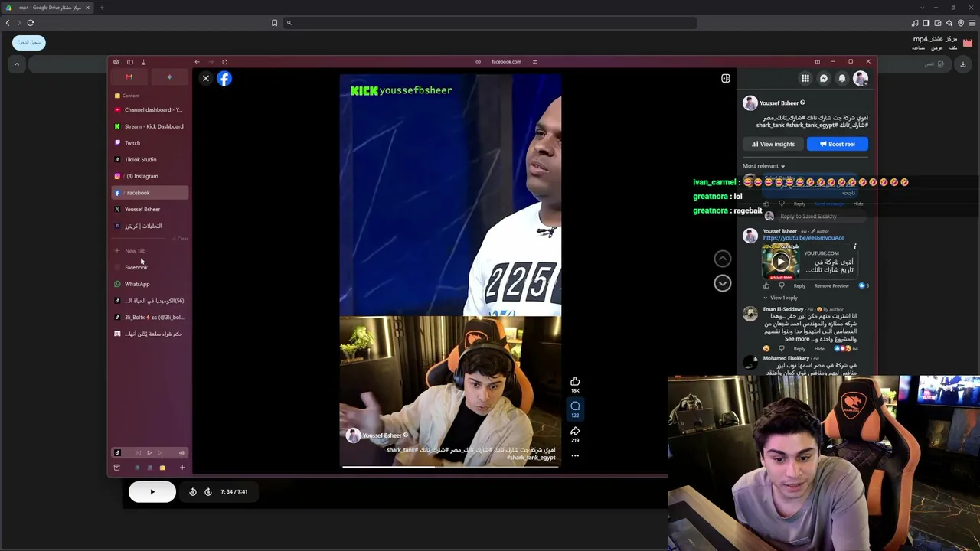The height and width of the screenshot is (551, 980).
Task: Click the Facebook logo beside the reel
Action: pyautogui.click(x=224, y=78)
